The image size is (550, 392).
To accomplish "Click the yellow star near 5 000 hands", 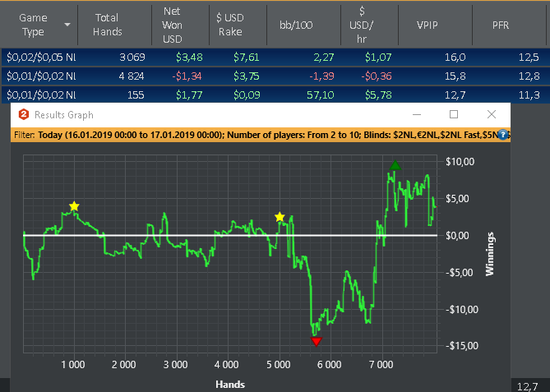I will click(x=280, y=217).
